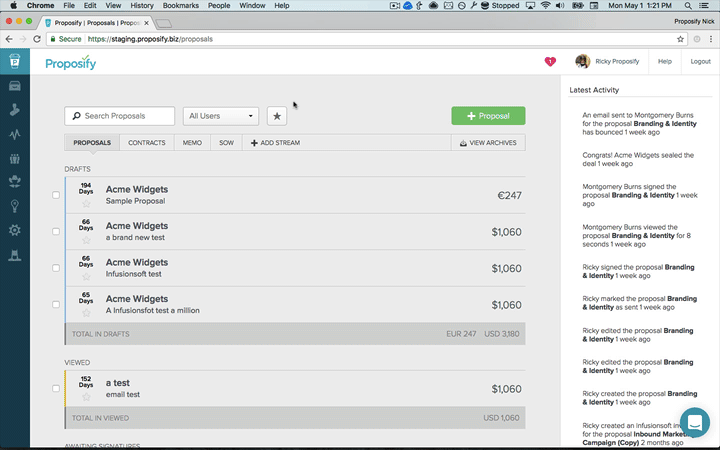Switch to the CONTRACTS tab
The image size is (720, 450).
pyautogui.click(x=146, y=143)
